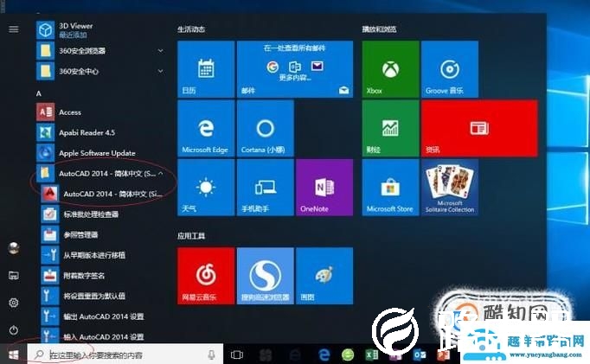This screenshot has width=590, height=364.
Task: Open Apabi Reader 4.5 from the app list
Action: [x=101, y=132]
